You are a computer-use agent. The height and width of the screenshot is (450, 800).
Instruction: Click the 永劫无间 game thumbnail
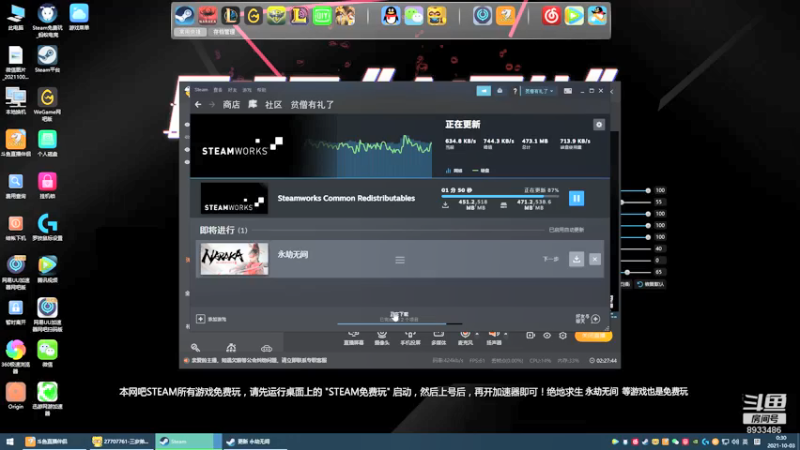[234, 259]
